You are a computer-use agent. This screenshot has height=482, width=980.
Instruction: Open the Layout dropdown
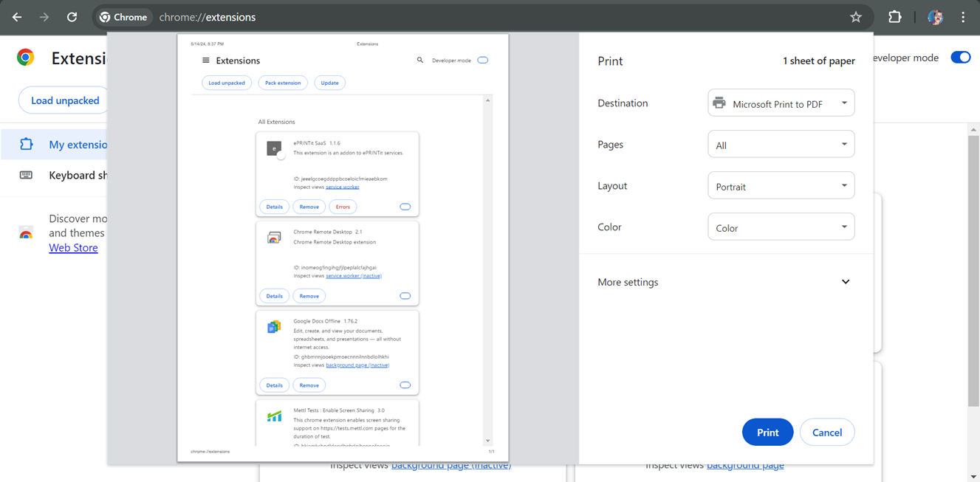point(781,185)
